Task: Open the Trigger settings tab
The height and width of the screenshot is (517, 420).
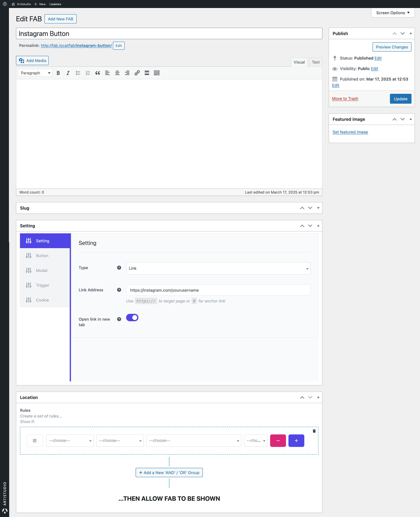Action: pyautogui.click(x=45, y=285)
